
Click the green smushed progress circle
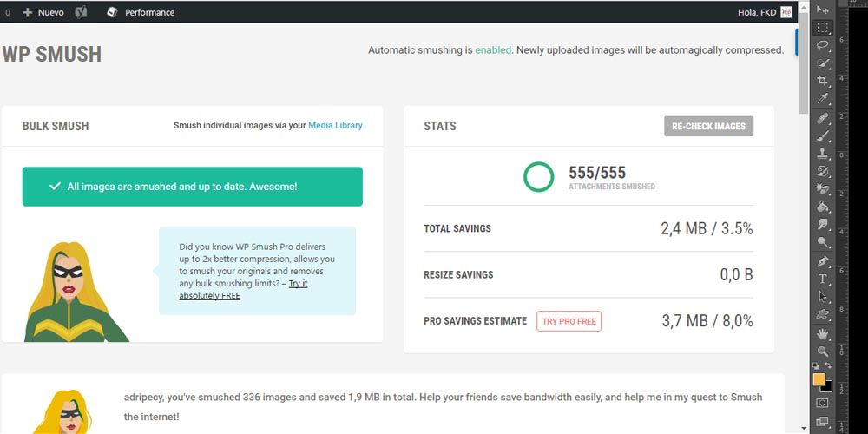coord(539,177)
